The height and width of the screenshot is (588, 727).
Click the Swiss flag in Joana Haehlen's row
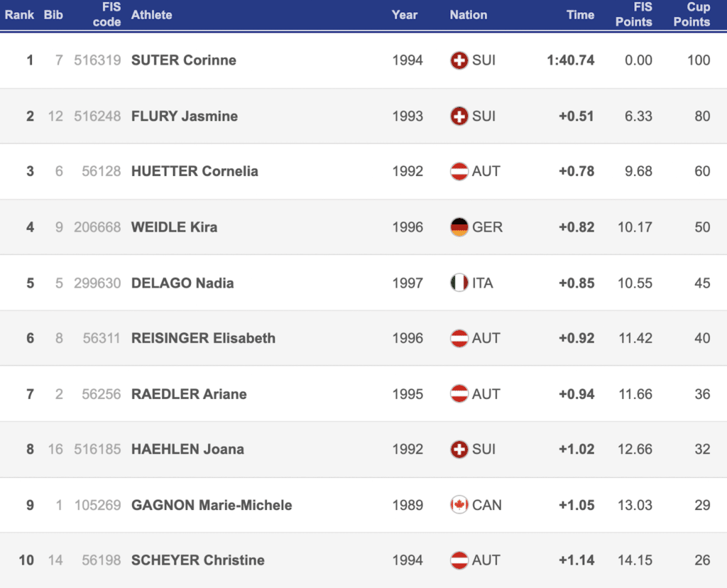coord(459,450)
